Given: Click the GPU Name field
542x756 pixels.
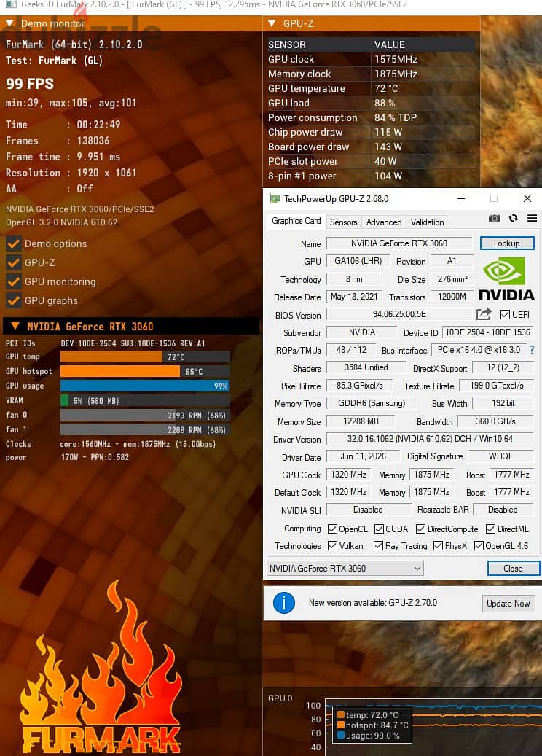Looking at the screenshot, I should coord(399,243).
